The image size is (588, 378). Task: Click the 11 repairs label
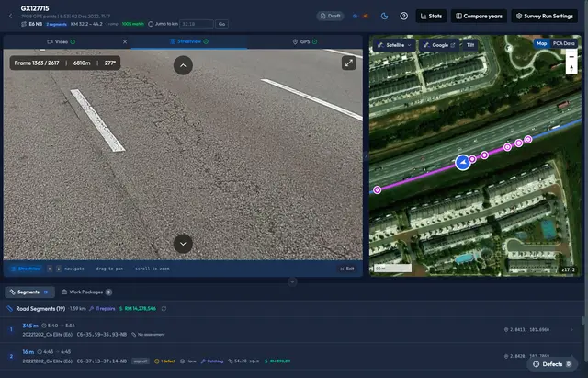point(102,308)
